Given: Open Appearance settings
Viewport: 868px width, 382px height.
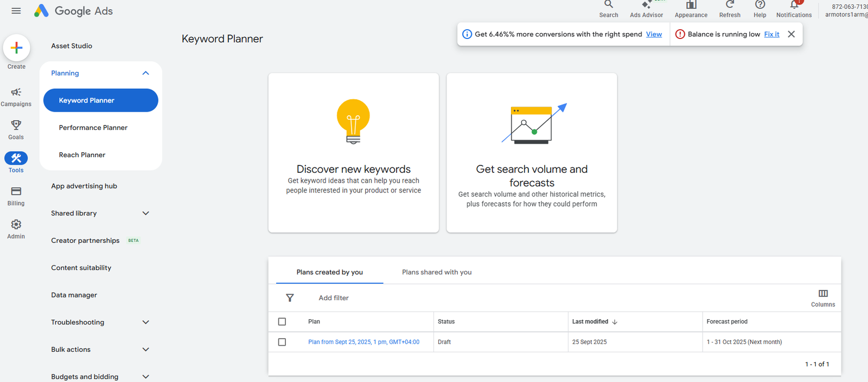Looking at the screenshot, I should [691, 9].
